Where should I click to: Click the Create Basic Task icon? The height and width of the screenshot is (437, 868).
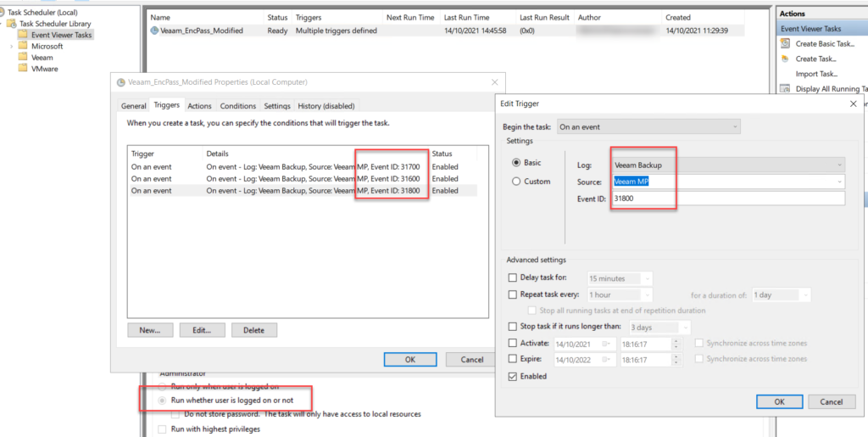click(785, 43)
